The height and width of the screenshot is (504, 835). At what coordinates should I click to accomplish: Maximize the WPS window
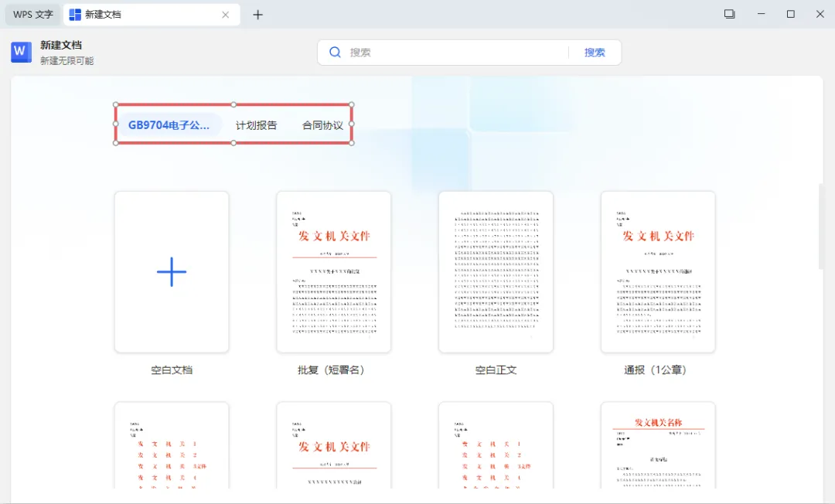(791, 15)
